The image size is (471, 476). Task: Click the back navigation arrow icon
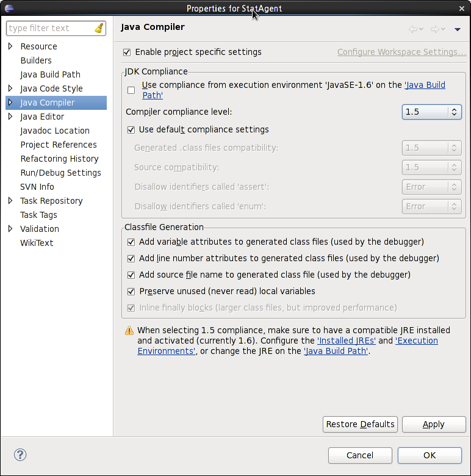[x=412, y=29]
